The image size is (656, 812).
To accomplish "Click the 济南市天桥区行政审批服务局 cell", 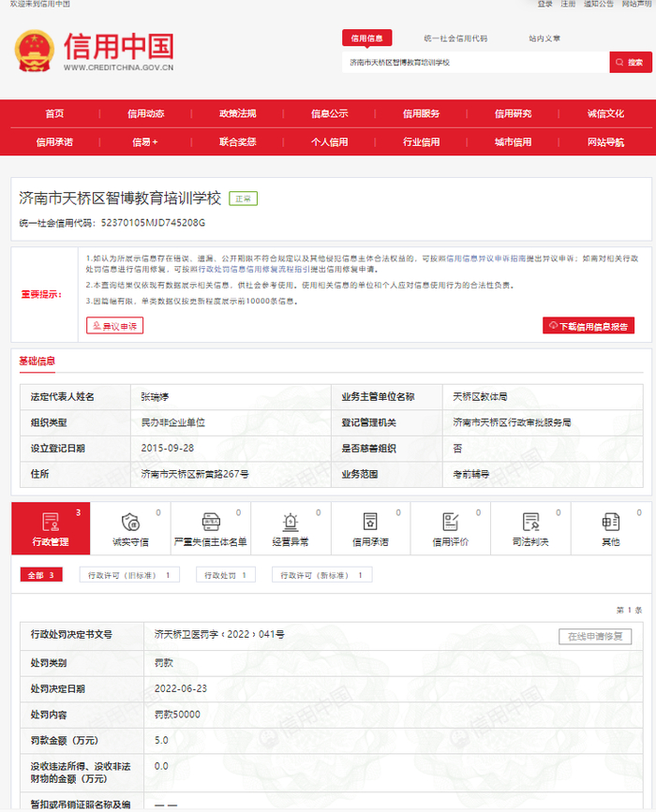I will click(x=512, y=422).
